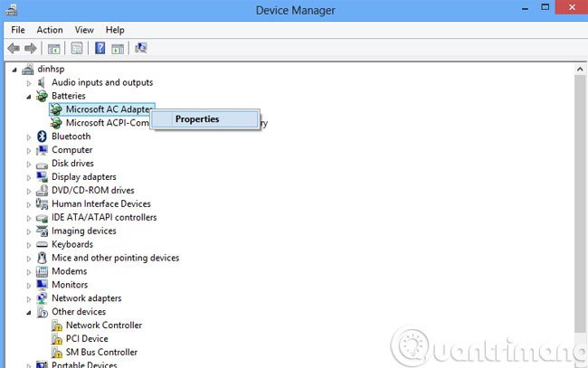Click the Bluetooth category icon
Viewport: 588px width, 368px height.
pyautogui.click(x=42, y=137)
